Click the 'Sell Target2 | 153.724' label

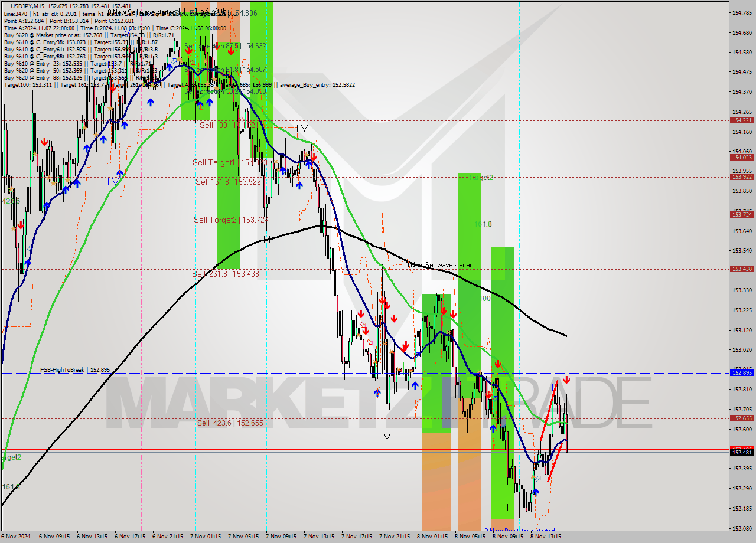231,220
